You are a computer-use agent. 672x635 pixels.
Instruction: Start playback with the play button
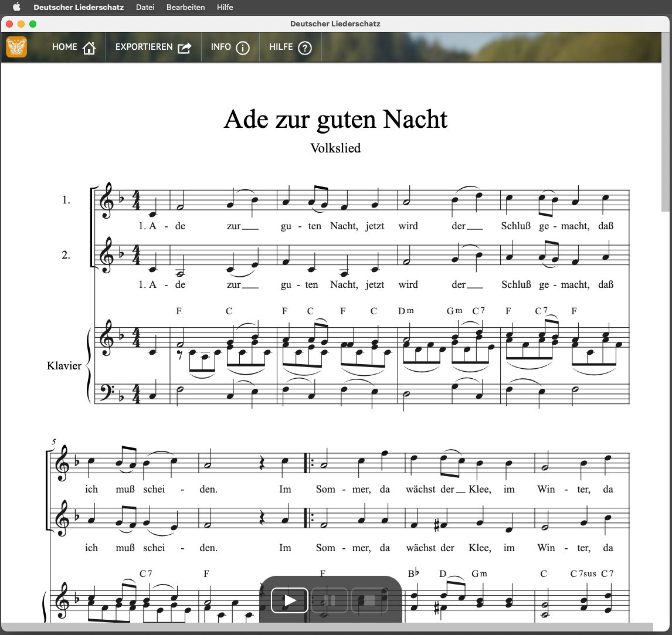pyautogui.click(x=290, y=600)
